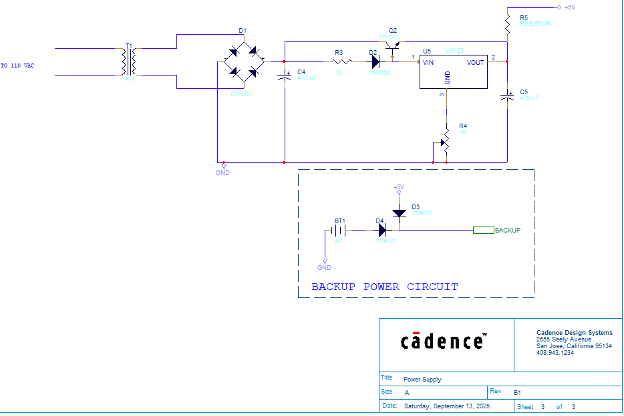Select the "BT1" reference designator
This screenshot has height=416, width=624.
[x=340, y=221]
